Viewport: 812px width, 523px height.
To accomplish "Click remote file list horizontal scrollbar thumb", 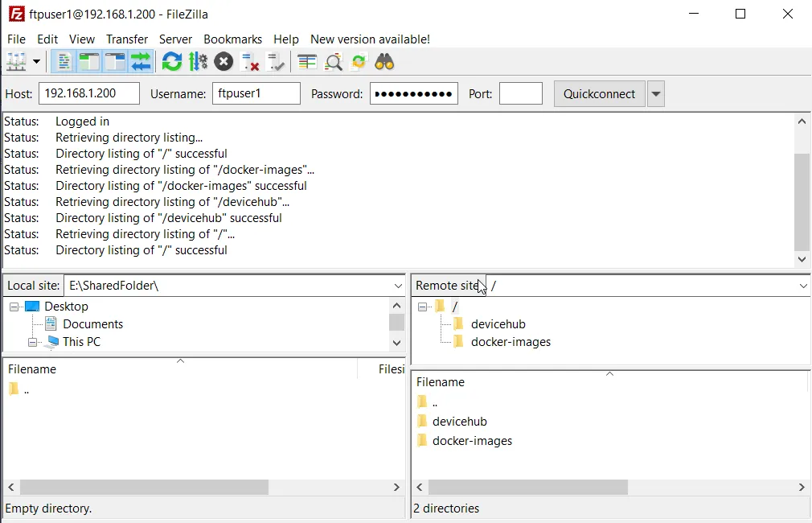I will point(528,488).
